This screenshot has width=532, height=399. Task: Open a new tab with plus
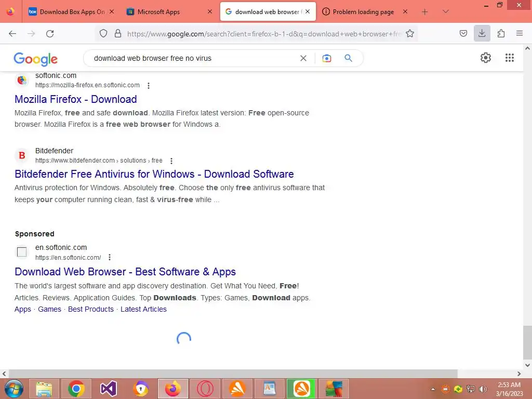click(425, 11)
